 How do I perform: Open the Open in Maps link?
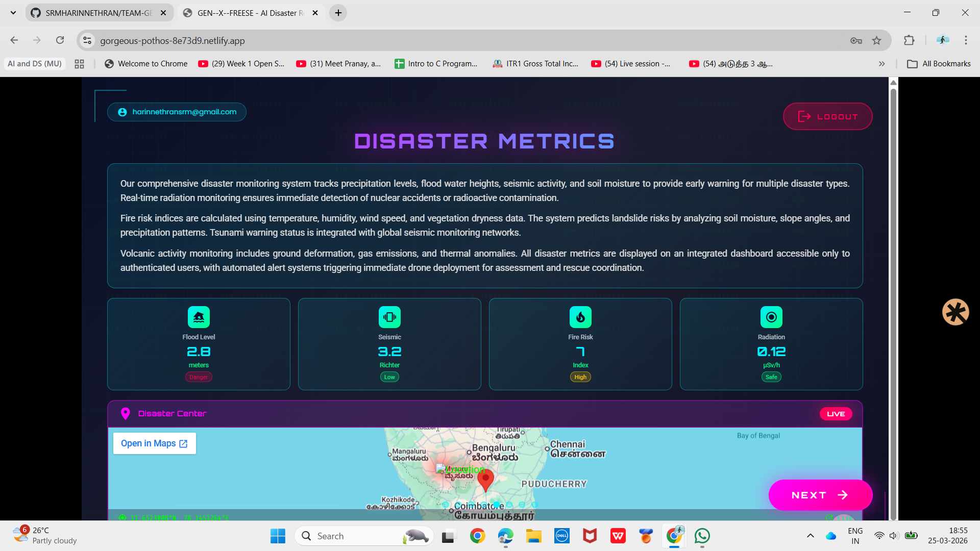click(x=154, y=443)
